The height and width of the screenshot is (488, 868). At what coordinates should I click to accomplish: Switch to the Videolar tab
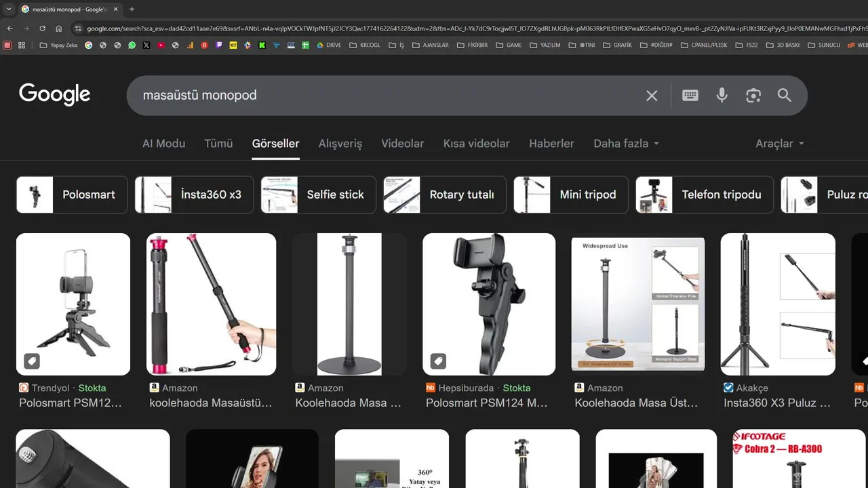pyautogui.click(x=403, y=144)
